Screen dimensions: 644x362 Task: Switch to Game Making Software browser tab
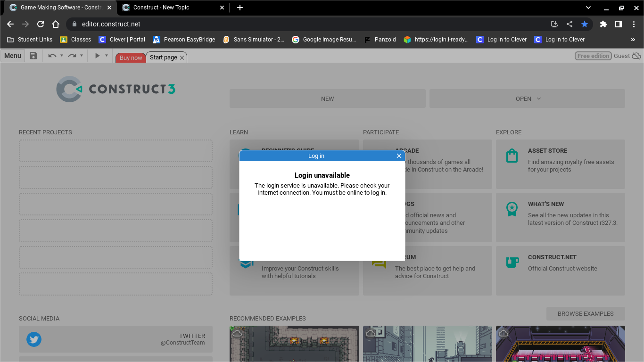(60, 8)
